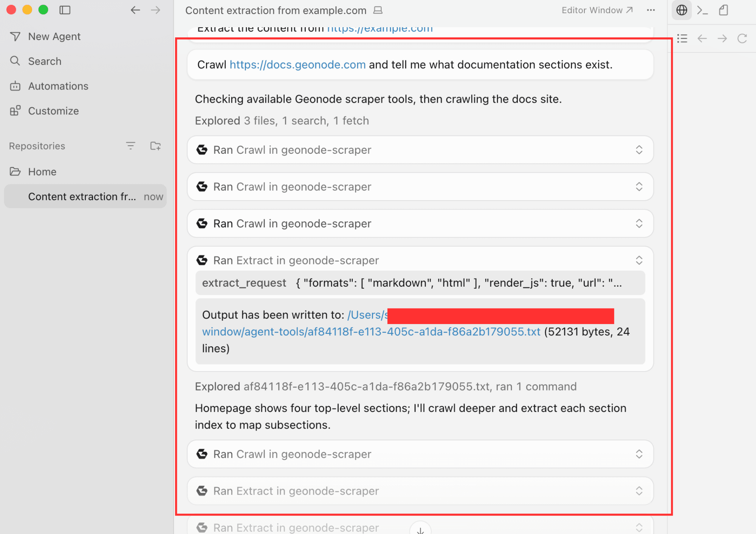Screen dimensions: 756x534
Task: Expand Ran Crawl step below homepage note
Action: (x=420, y=454)
